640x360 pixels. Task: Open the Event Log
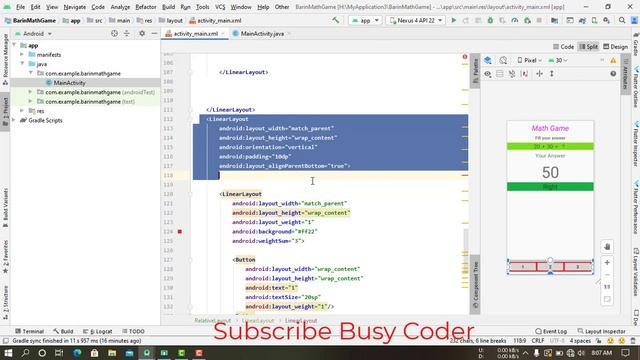(551, 331)
